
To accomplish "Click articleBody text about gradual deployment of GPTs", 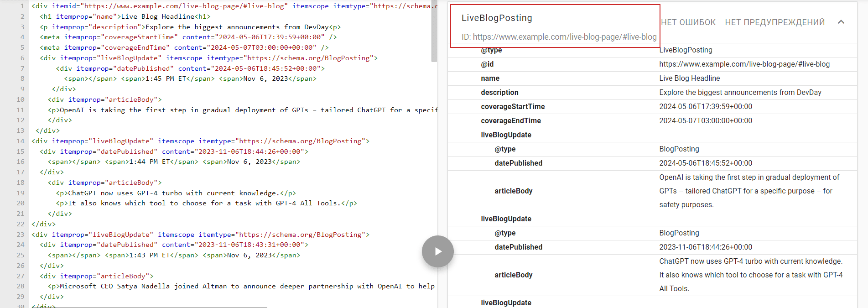I will (749, 191).
